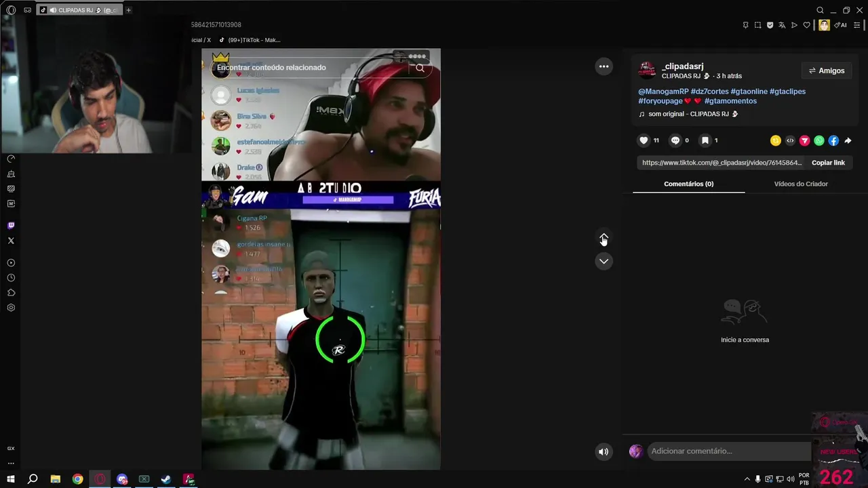Open the three-dots menu on video

coord(604,66)
